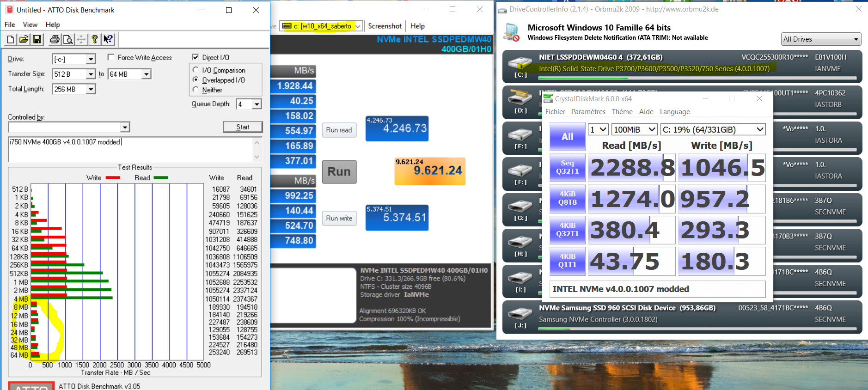Screen dimensions: 868x390
Task: Select the Overlapped I/O radio button
Action: (x=196, y=79)
